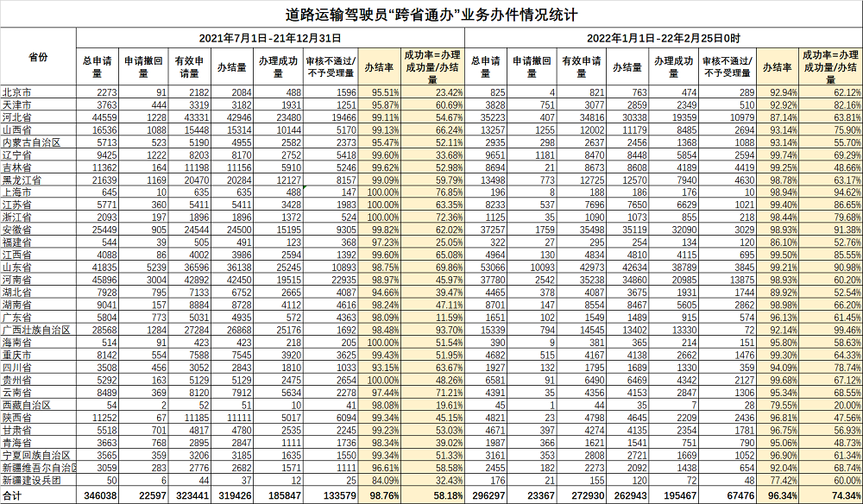Select the "北京市" row label
The image size is (863, 504).
coord(38,92)
